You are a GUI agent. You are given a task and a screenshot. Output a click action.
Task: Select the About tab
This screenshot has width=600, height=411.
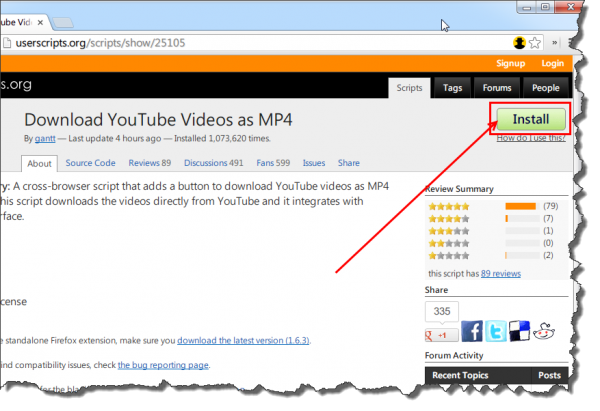click(39, 164)
